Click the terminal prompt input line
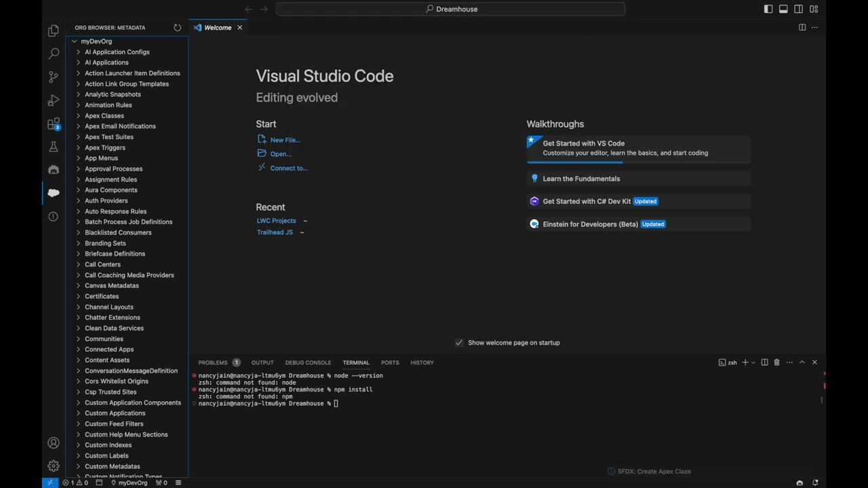The width and height of the screenshot is (868, 488). [x=336, y=403]
